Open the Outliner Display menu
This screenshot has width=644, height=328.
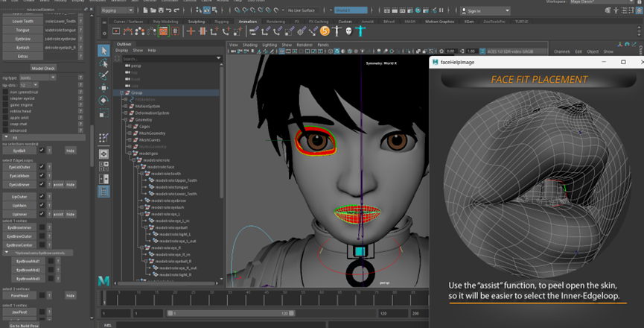click(x=121, y=50)
